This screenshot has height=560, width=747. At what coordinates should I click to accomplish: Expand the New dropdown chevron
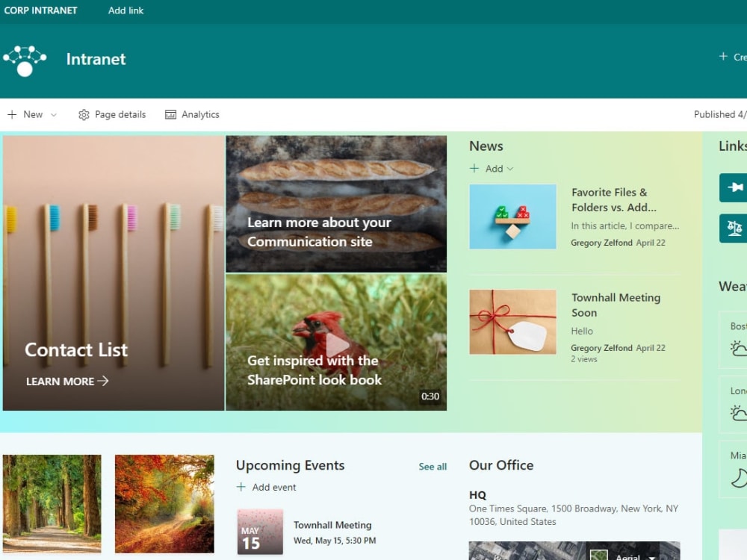tap(54, 114)
